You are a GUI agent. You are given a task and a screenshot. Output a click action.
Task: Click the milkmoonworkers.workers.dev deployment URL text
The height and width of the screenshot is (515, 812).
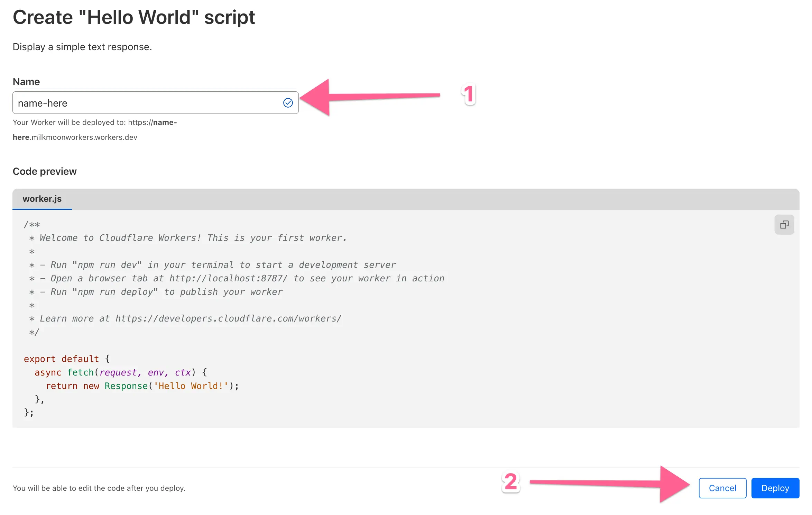(x=84, y=137)
